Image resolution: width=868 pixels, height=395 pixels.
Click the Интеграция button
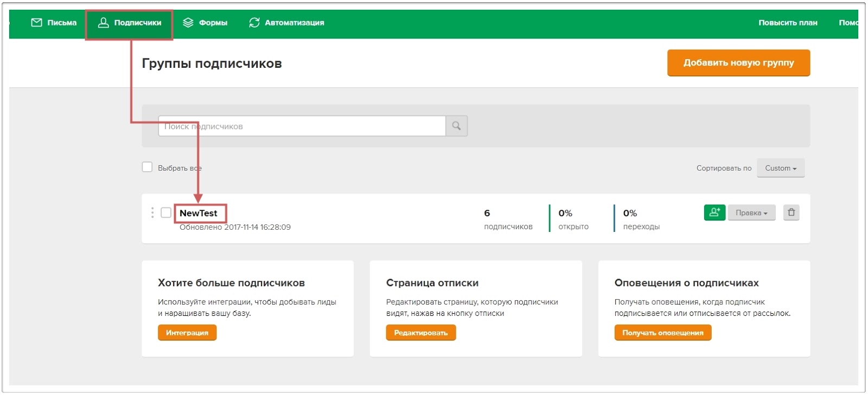click(187, 333)
